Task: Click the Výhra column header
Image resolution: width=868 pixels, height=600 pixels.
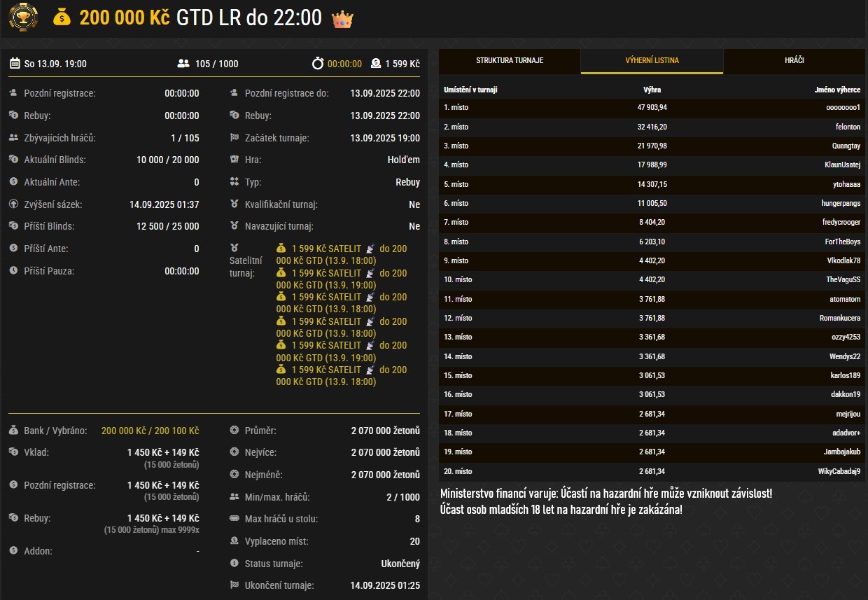Action: click(652, 90)
